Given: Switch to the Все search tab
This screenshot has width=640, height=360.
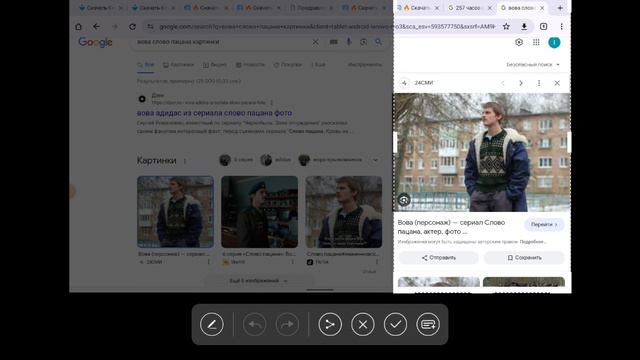Looking at the screenshot, I should [x=146, y=65].
